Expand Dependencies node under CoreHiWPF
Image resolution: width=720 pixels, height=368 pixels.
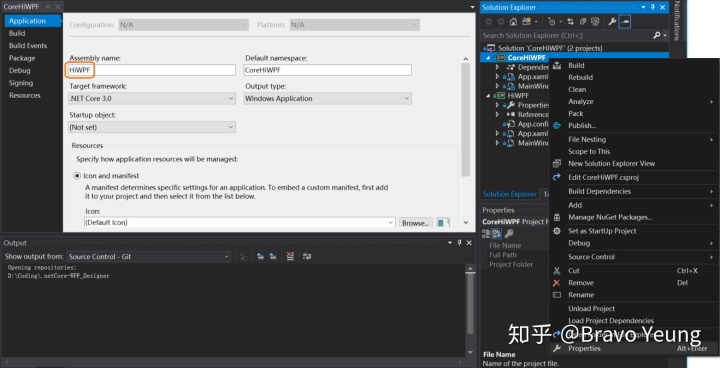tap(497, 68)
